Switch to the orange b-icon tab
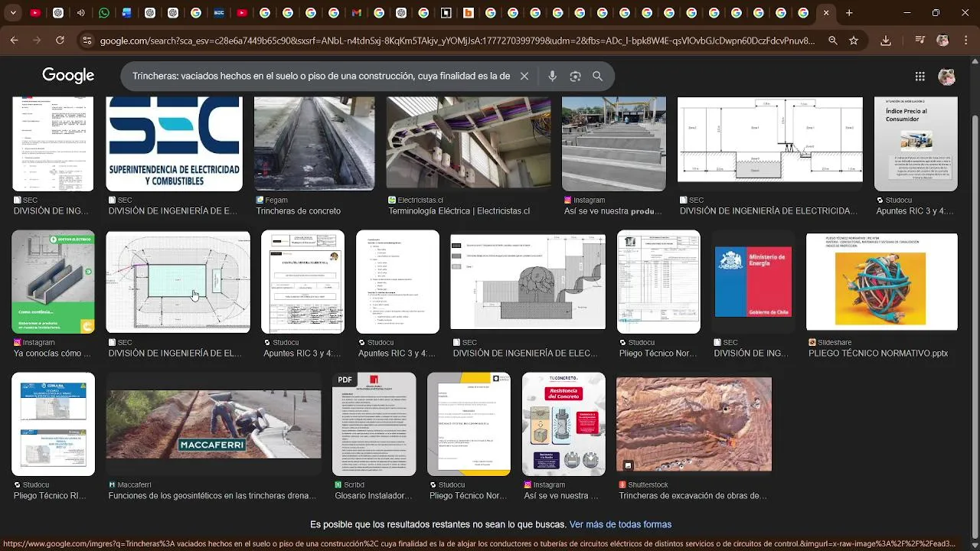Screen dimensions: 980x551 (469, 13)
